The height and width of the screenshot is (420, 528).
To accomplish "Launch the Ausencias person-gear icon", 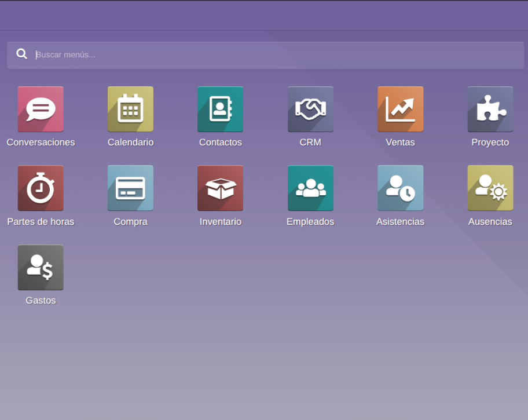I will tap(490, 188).
